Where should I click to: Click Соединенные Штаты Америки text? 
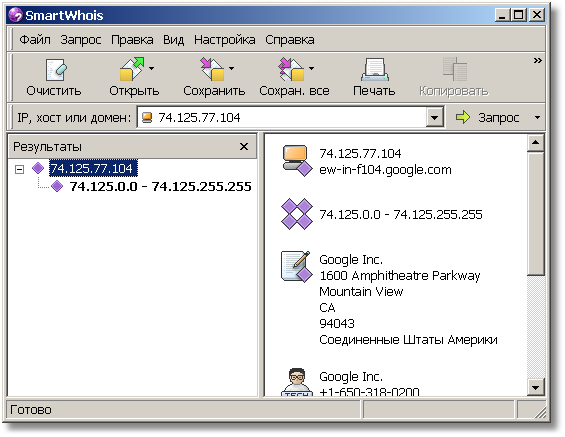(408, 340)
